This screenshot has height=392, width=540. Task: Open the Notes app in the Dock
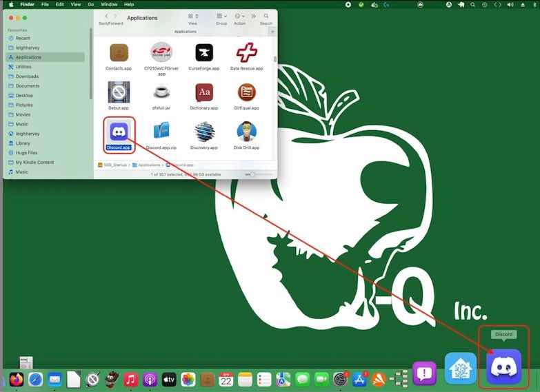click(246, 380)
